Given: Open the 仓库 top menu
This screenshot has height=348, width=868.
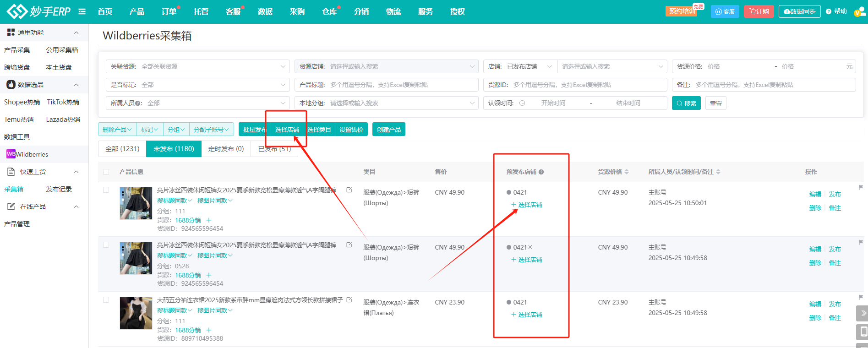Looking at the screenshot, I should pyautogui.click(x=329, y=11).
